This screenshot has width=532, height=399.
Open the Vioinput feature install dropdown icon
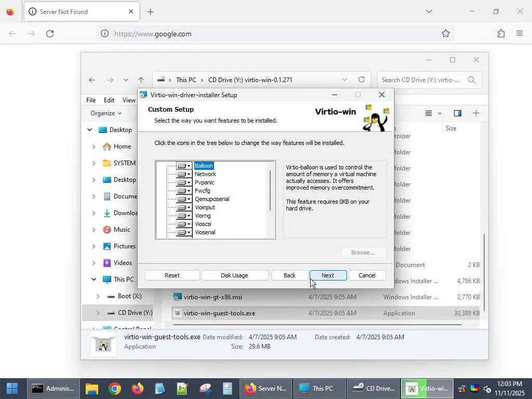coord(184,207)
